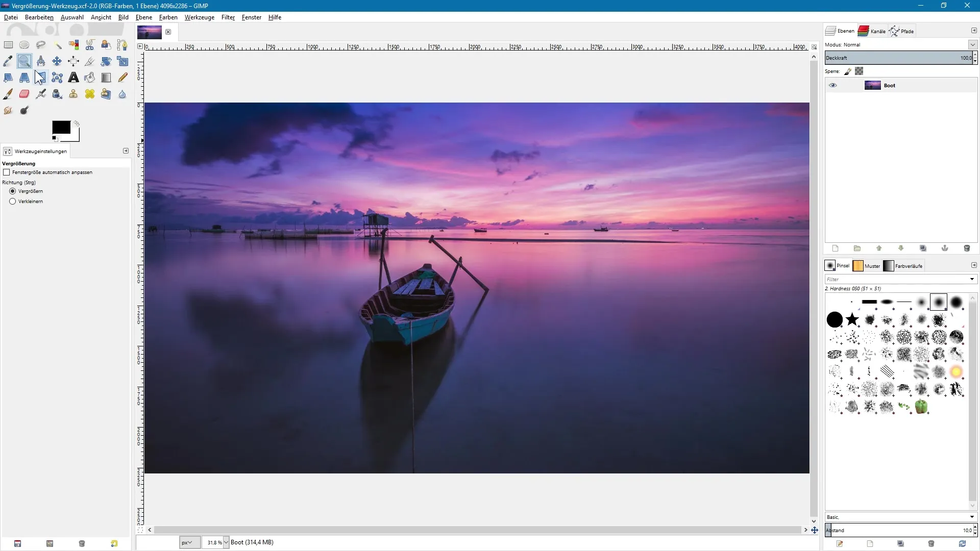Screen dimensions: 980x551
Task: Select the Rotate tool
Action: coord(106,61)
